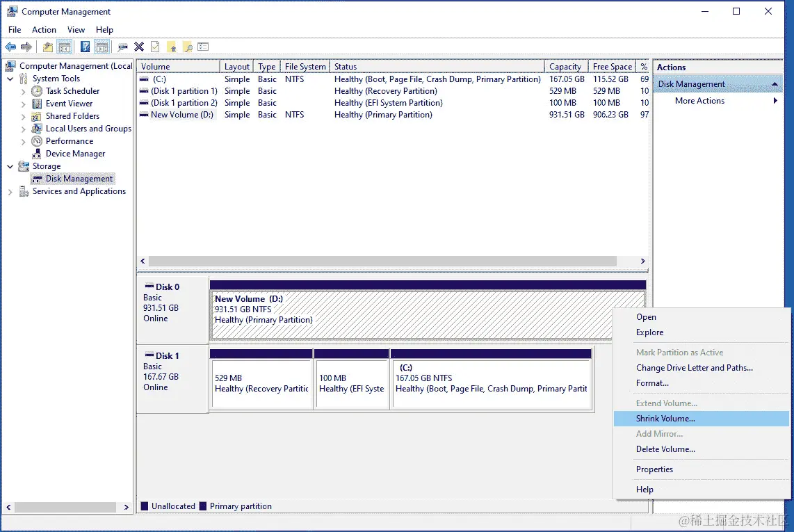
Task: Click the Show/Hide Console Tree icon
Action: tap(65, 47)
